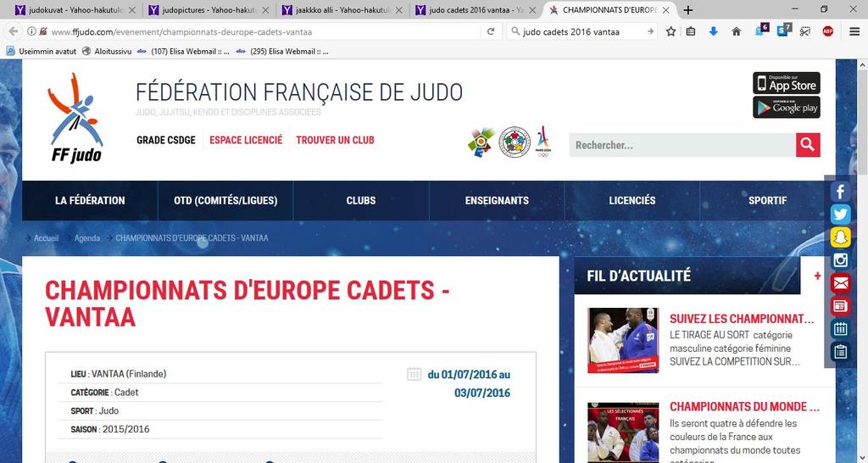Submit Firefox search with arrow button
The image size is (868, 463).
tap(650, 31)
